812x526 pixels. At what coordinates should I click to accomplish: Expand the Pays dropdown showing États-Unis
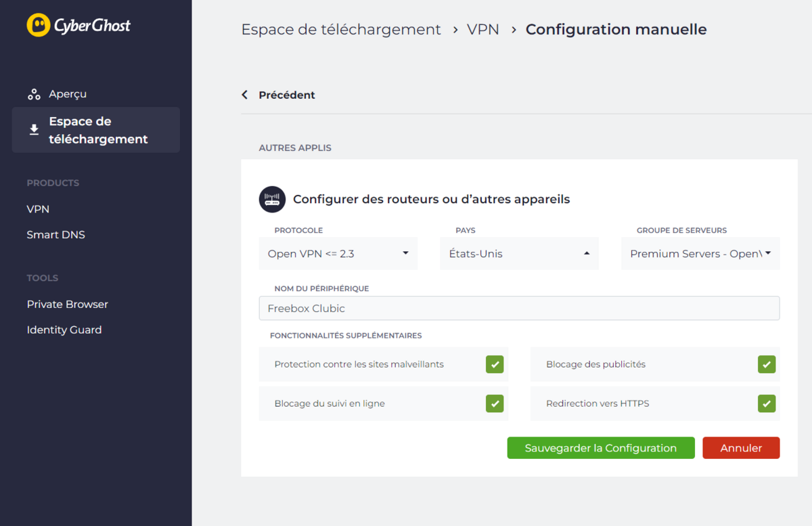coord(519,254)
